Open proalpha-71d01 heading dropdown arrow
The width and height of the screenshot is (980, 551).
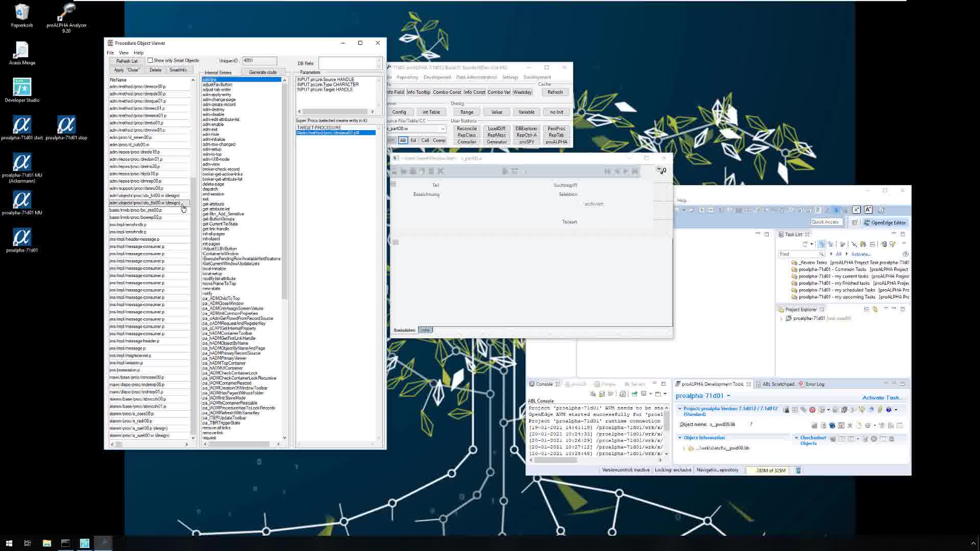coord(728,396)
